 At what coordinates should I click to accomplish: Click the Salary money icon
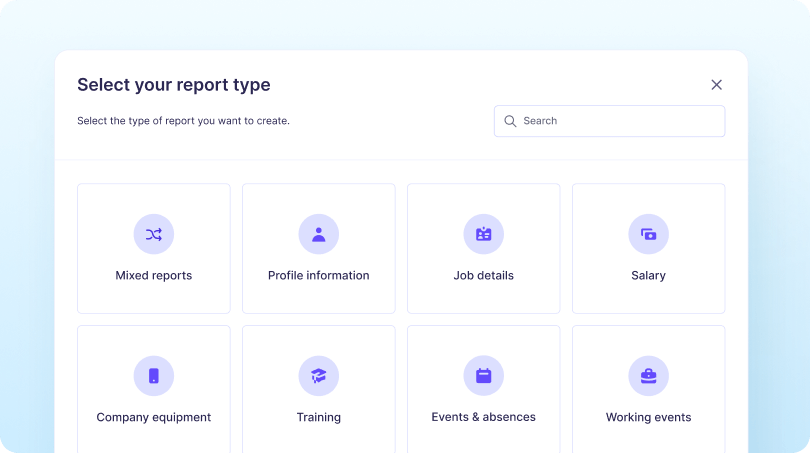tap(648, 234)
